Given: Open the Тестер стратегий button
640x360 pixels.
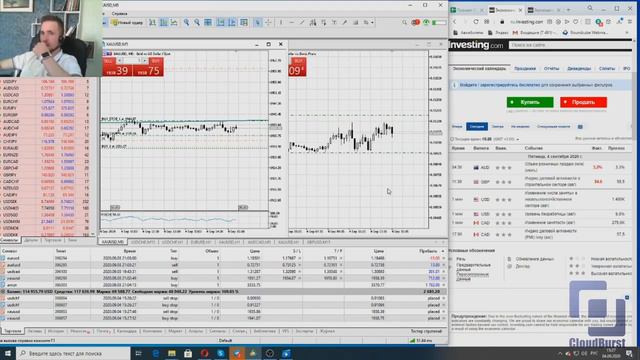Looking at the screenshot, I should [x=427, y=331].
